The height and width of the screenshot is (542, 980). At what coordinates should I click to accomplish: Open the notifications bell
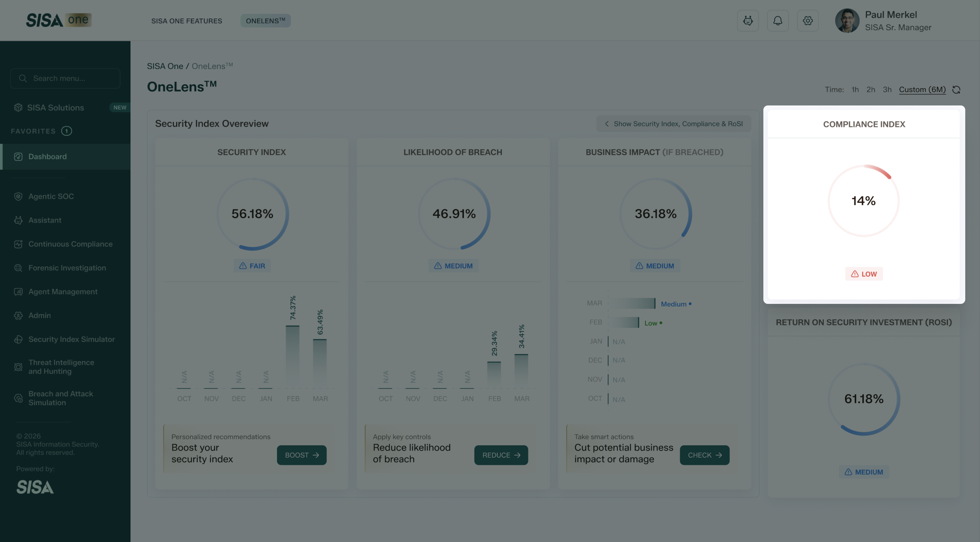tap(778, 20)
